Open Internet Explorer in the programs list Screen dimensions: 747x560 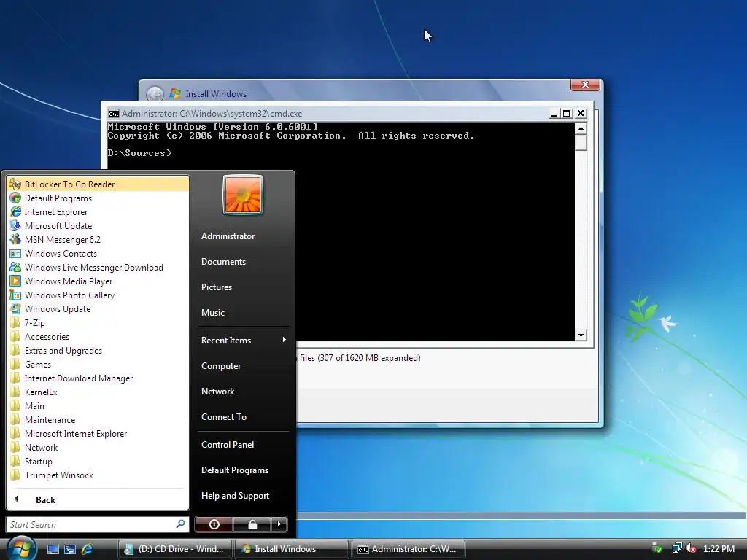pos(98,212)
